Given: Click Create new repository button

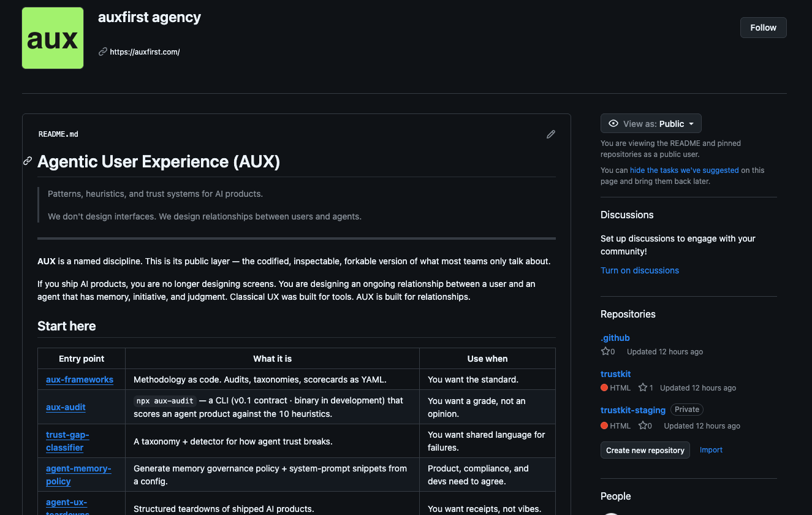Looking at the screenshot, I should (x=645, y=450).
